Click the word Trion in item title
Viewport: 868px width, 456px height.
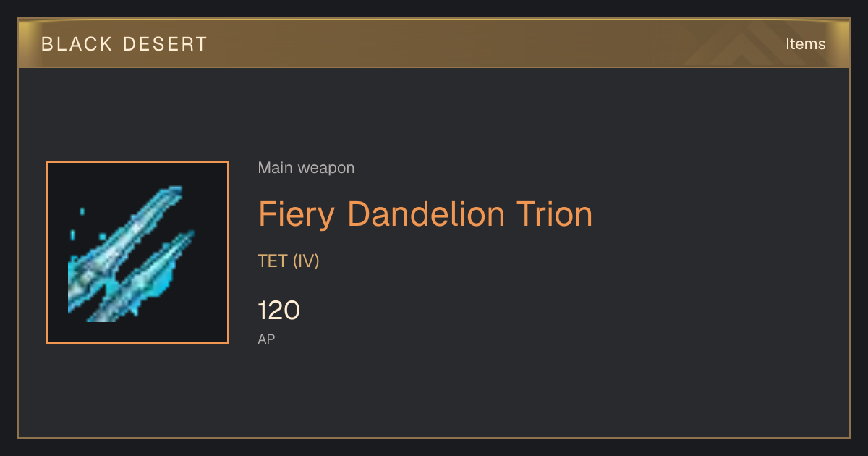point(554,214)
